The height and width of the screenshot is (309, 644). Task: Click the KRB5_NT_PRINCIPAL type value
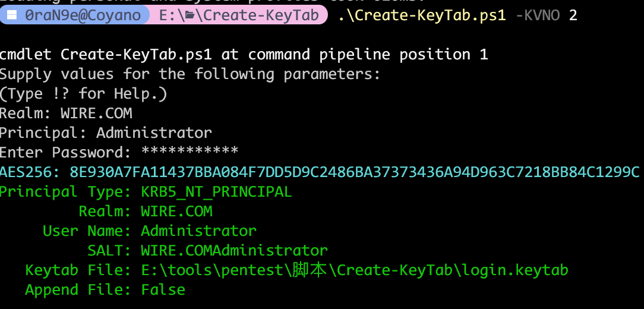coord(216,192)
